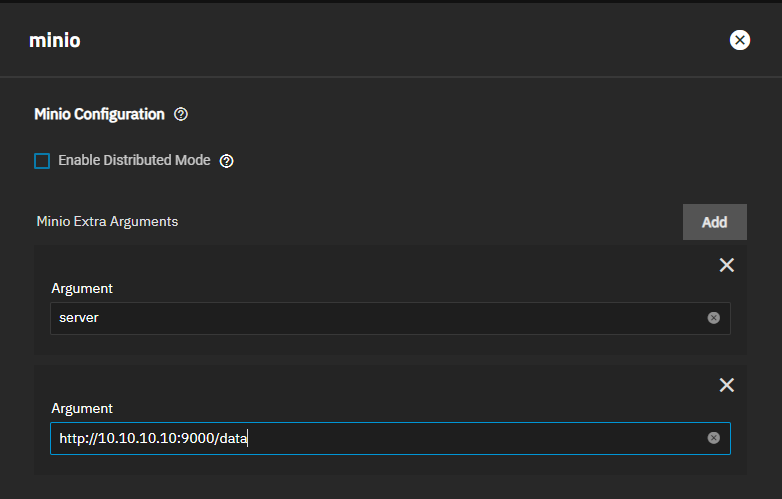Screen dimensions: 782x499
Task: Clear the 'server' argument field text
Action: tap(714, 318)
